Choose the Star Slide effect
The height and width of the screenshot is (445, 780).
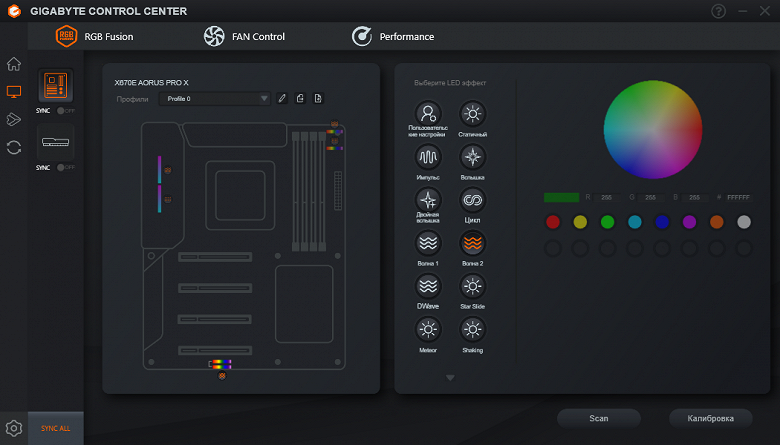[472, 286]
